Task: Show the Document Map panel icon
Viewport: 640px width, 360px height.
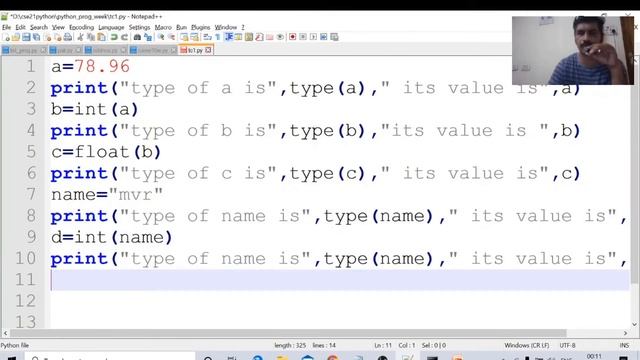Action: pos(249,37)
